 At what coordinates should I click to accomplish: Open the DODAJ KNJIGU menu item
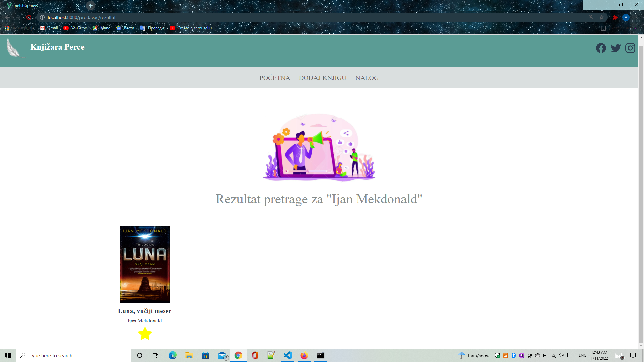[323, 78]
